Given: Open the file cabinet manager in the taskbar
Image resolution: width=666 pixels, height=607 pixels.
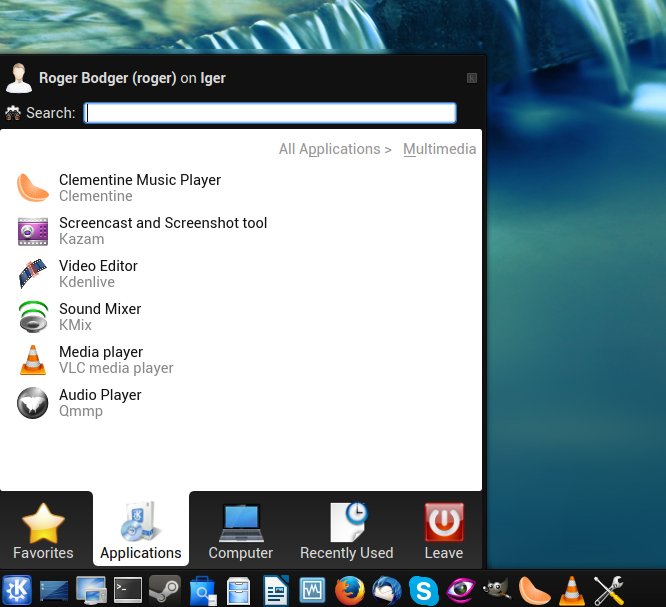Looking at the screenshot, I should click(239, 590).
